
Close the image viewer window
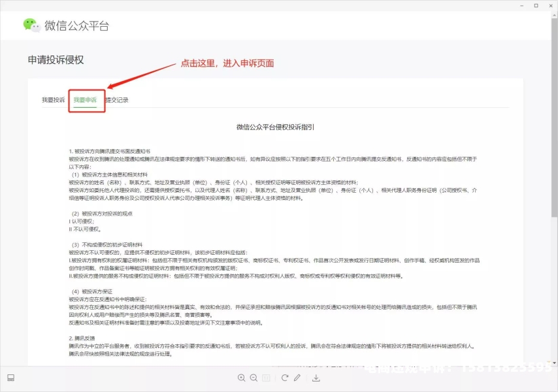(x=551, y=5)
